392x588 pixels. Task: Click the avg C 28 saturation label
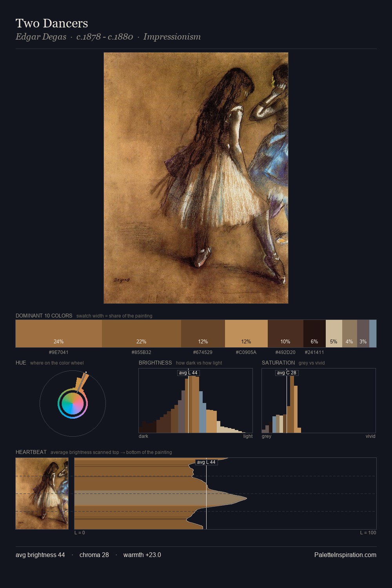(287, 373)
